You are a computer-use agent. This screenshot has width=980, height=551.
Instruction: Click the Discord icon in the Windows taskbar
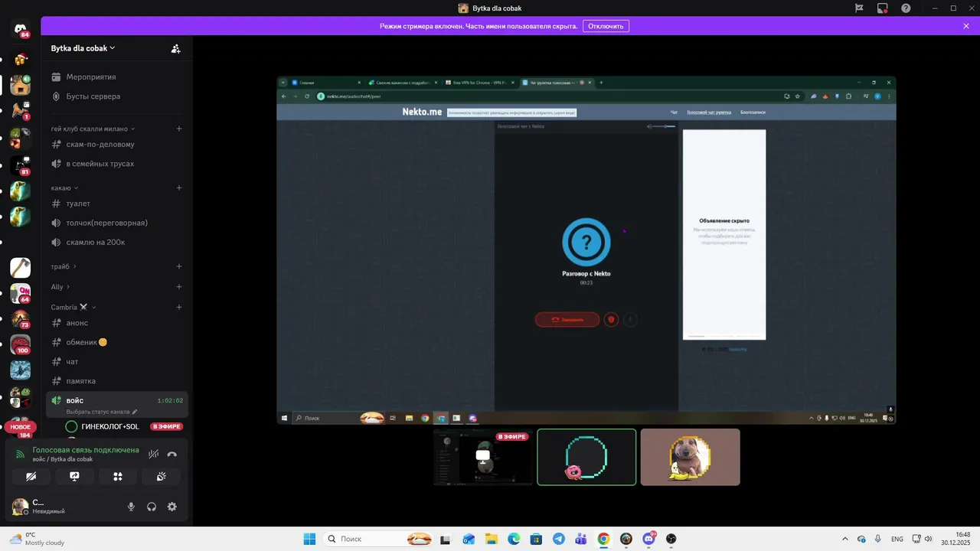(x=649, y=539)
